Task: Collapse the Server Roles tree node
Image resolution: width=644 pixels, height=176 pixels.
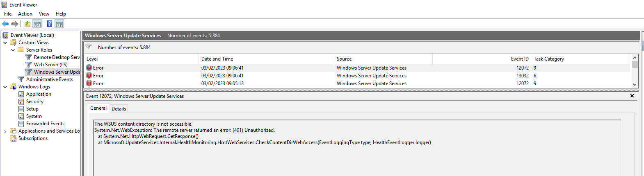Action: (13, 50)
